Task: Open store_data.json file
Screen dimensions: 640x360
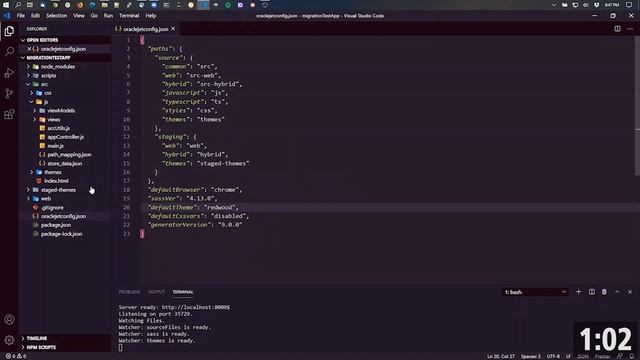Action: click(64, 163)
